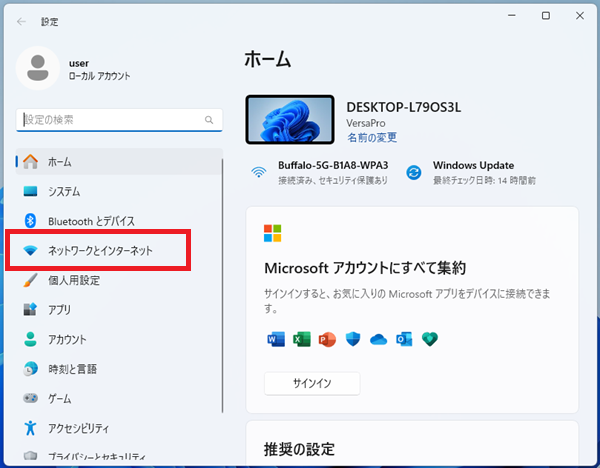Go to 個人用設定 settings
The width and height of the screenshot is (600, 468).
coord(119,280)
